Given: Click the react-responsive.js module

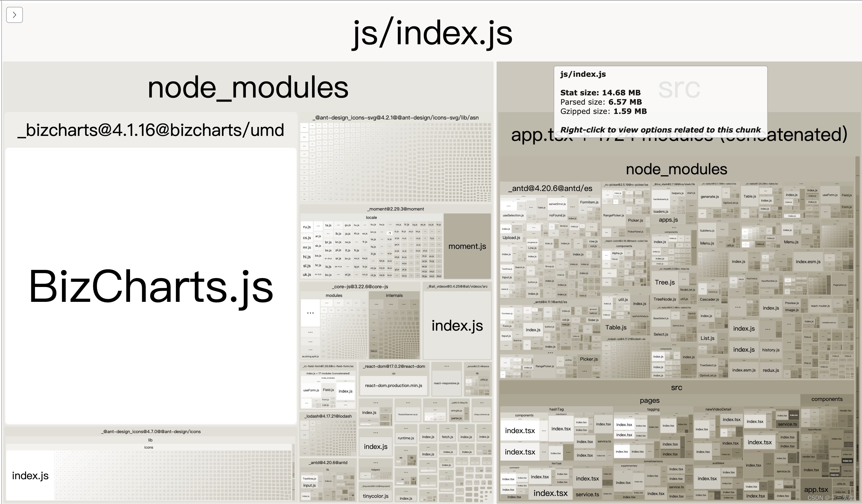Looking at the screenshot, I should pyautogui.click(x=446, y=383).
